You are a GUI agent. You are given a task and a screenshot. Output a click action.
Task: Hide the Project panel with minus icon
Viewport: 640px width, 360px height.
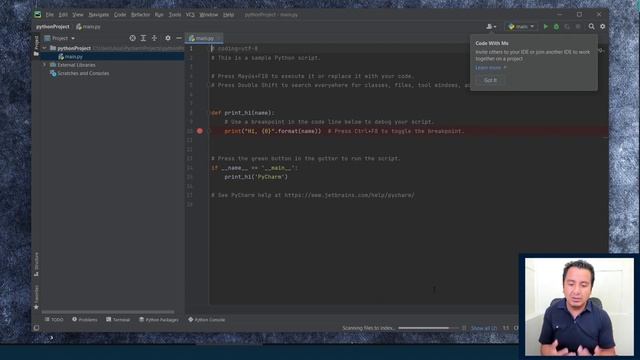[179, 38]
